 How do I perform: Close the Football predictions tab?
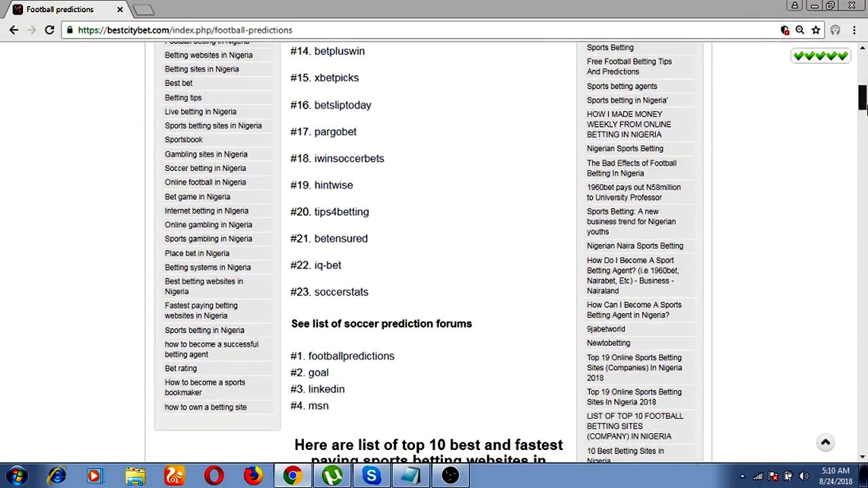point(120,9)
